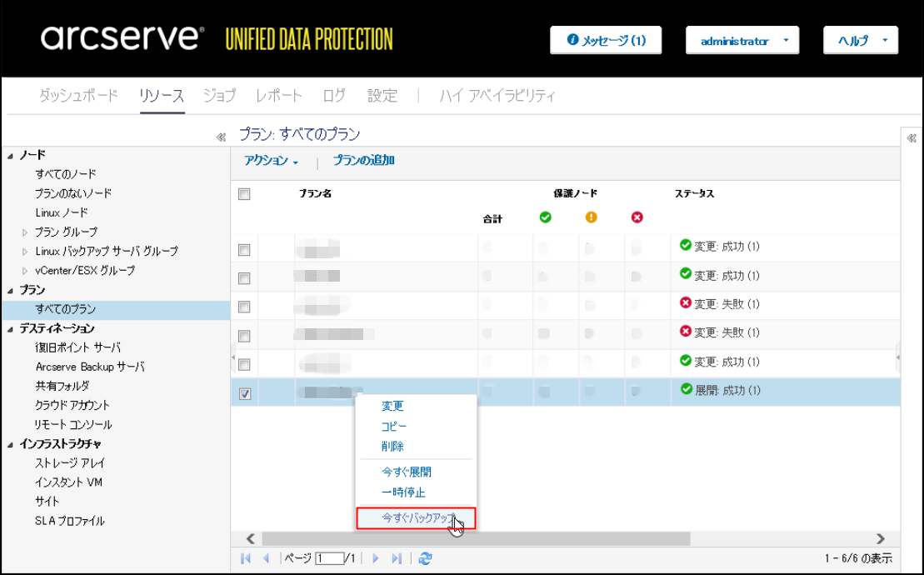Open the アクション dropdown menu
Image resolution: width=924 pixels, height=575 pixels.
pyautogui.click(x=271, y=160)
